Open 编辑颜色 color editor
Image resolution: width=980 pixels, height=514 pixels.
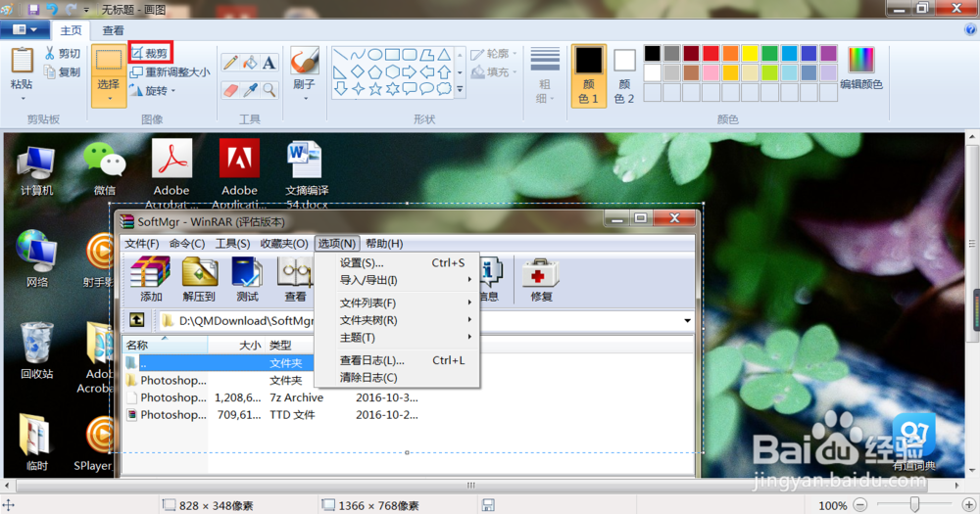click(x=861, y=69)
